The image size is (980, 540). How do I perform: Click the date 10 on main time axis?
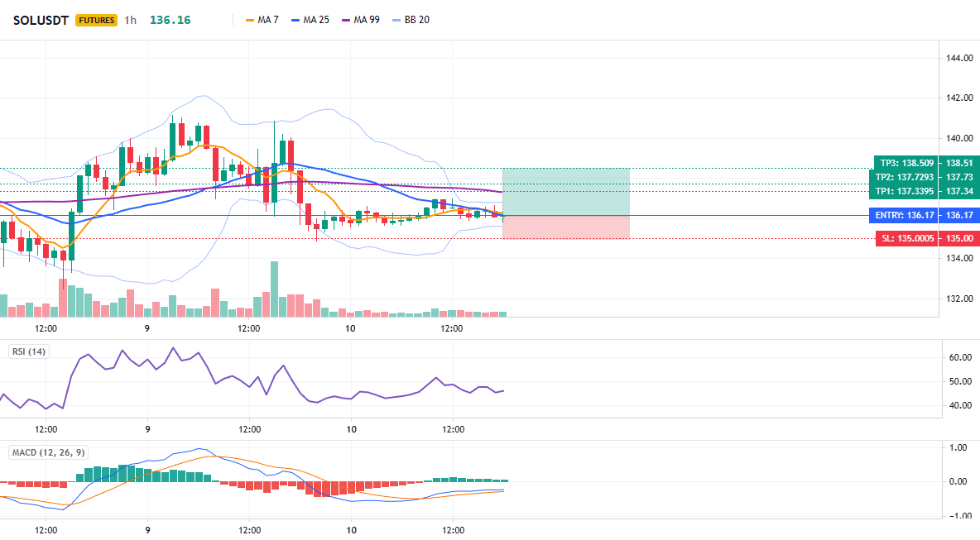[x=350, y=328]
